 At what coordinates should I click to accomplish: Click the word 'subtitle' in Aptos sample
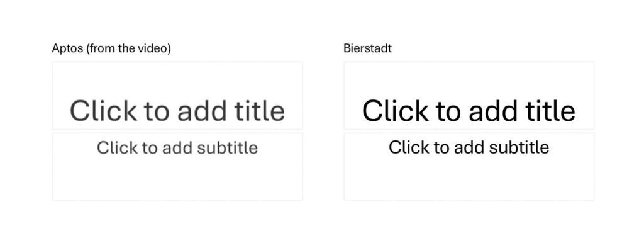[228, 148]
